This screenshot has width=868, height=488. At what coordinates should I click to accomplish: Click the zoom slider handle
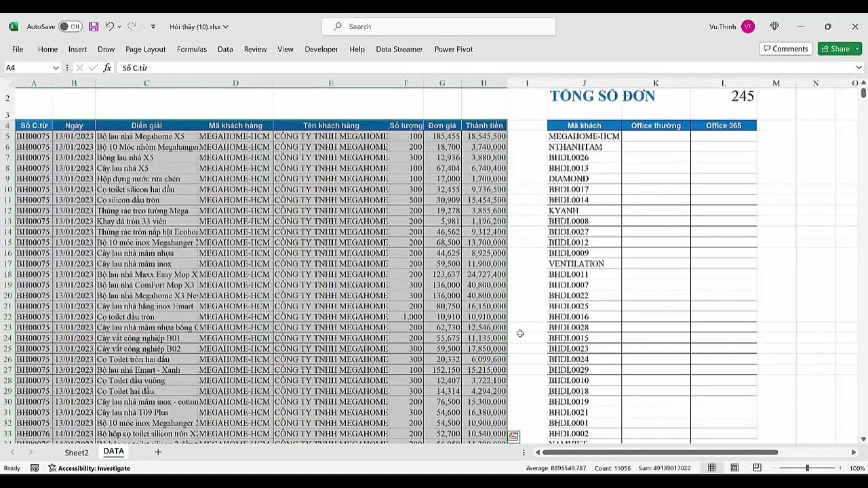[x=807, y=468]
